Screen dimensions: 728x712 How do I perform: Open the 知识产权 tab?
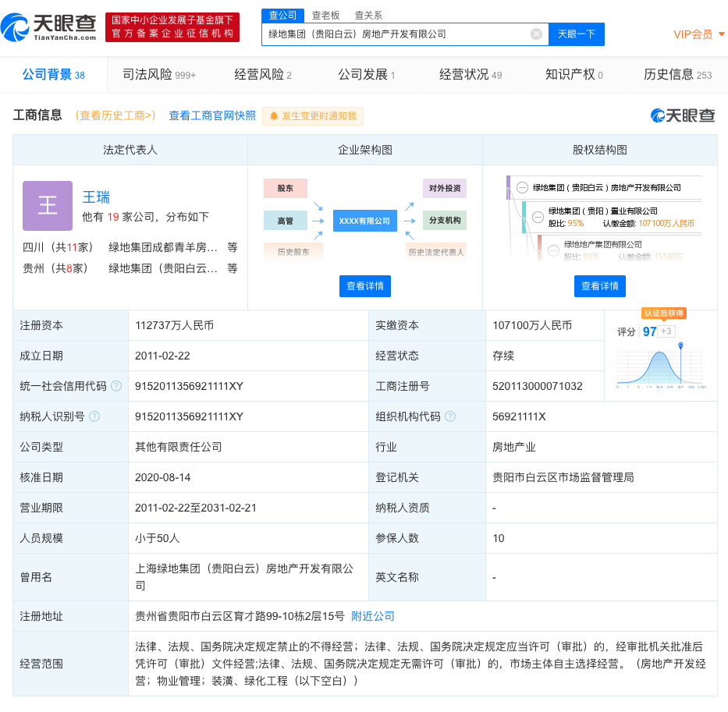point(574,75)
